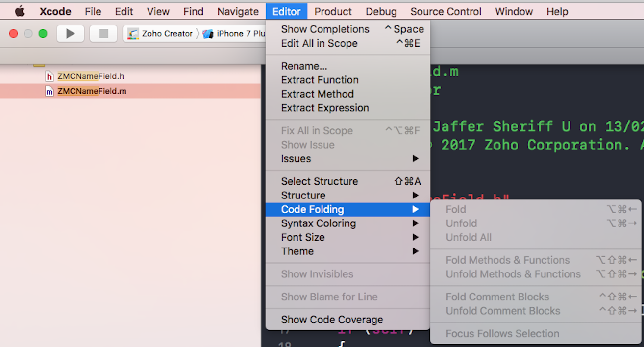Open the Product menu in menu bar

click(x=333, y=11)
